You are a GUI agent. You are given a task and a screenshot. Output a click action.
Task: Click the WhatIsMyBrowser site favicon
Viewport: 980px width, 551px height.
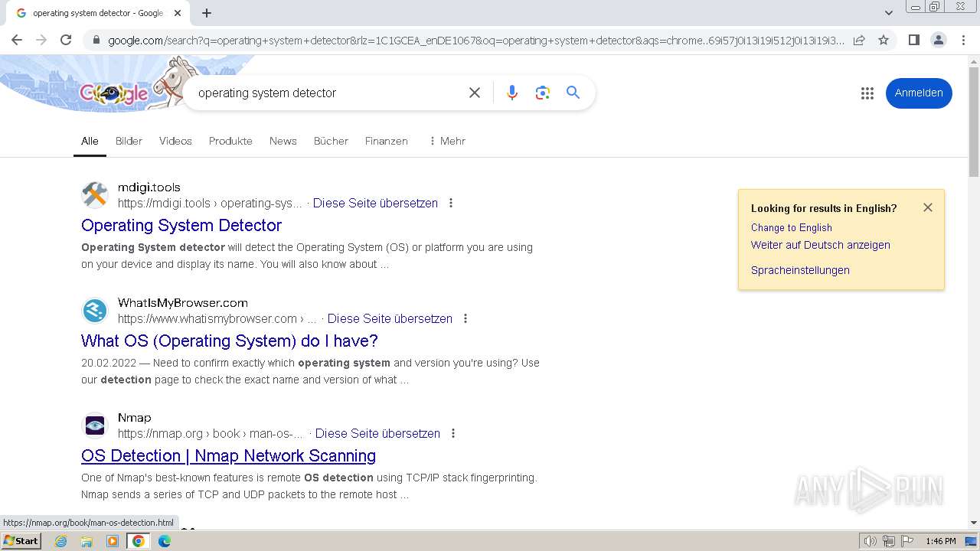coord(95,310)
